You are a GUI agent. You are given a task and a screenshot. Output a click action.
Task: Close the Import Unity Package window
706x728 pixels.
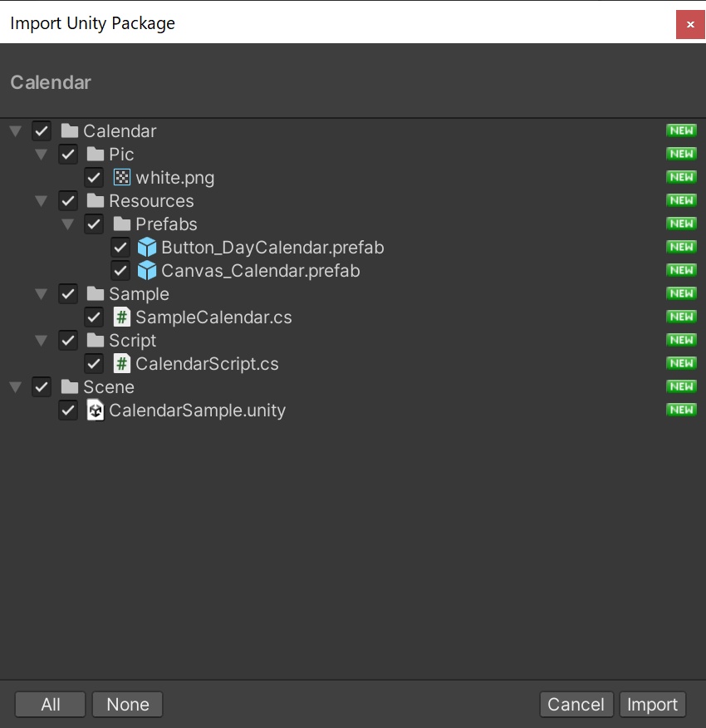[689, 24]
